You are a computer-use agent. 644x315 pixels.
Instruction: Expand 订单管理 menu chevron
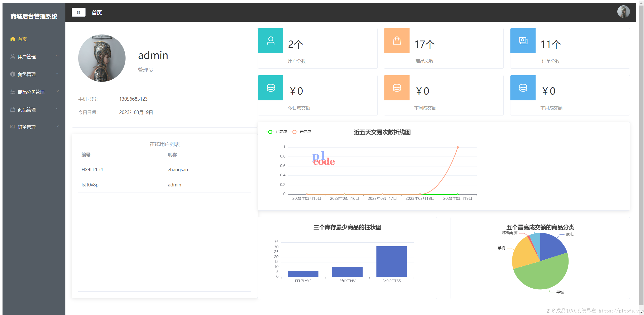57,127
